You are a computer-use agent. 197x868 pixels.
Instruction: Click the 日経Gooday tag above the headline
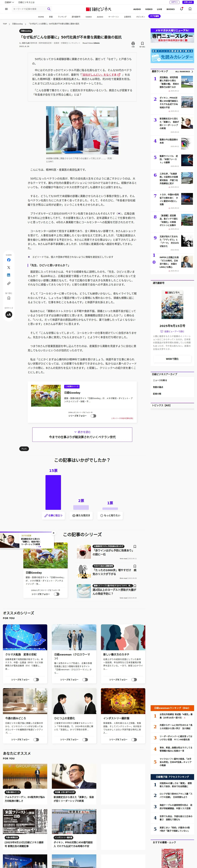[x=26, y=31]
